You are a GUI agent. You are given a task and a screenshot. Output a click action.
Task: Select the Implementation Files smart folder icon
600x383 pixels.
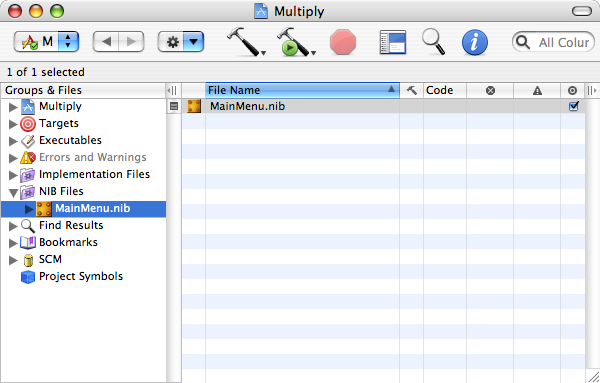[28, 175]
